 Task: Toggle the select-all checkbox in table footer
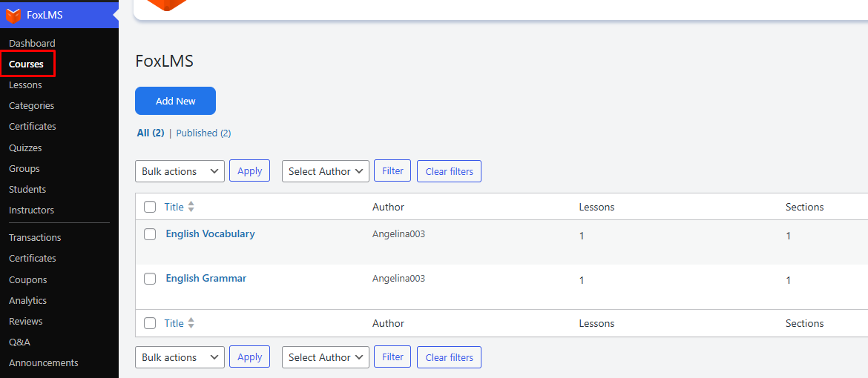tap(150, 323)
